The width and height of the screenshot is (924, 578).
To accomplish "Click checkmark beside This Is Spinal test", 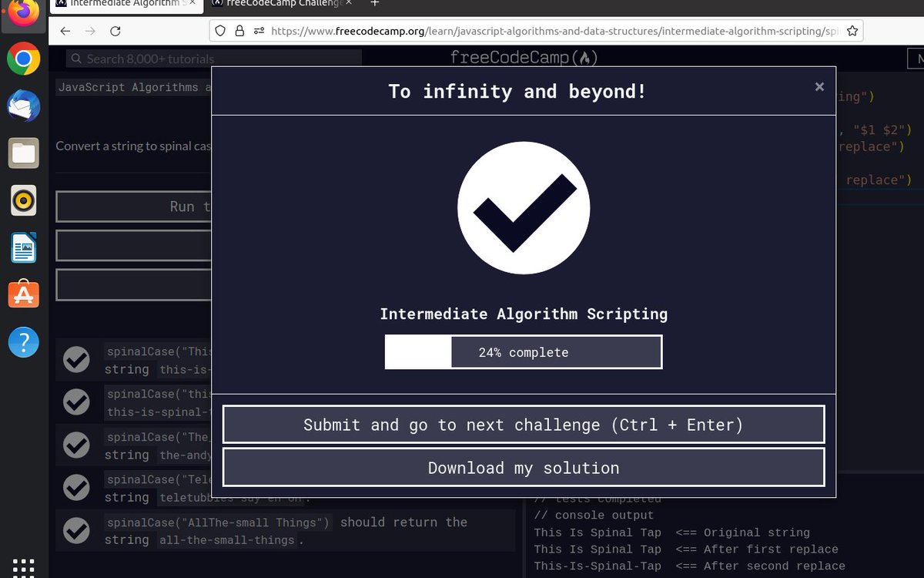I will click(x=76, y=359).
